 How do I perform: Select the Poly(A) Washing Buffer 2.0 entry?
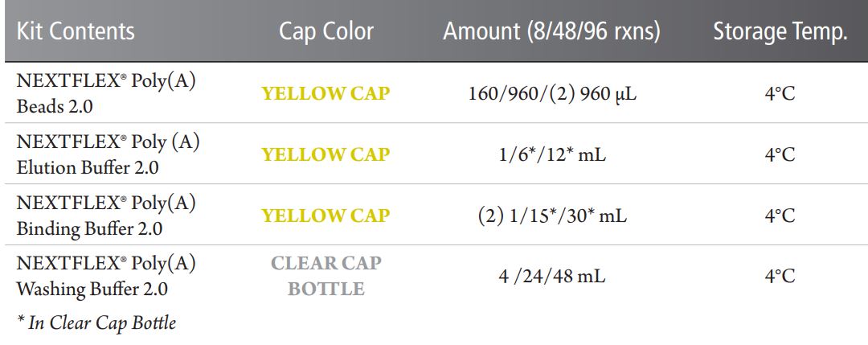[x=106, y=276]
